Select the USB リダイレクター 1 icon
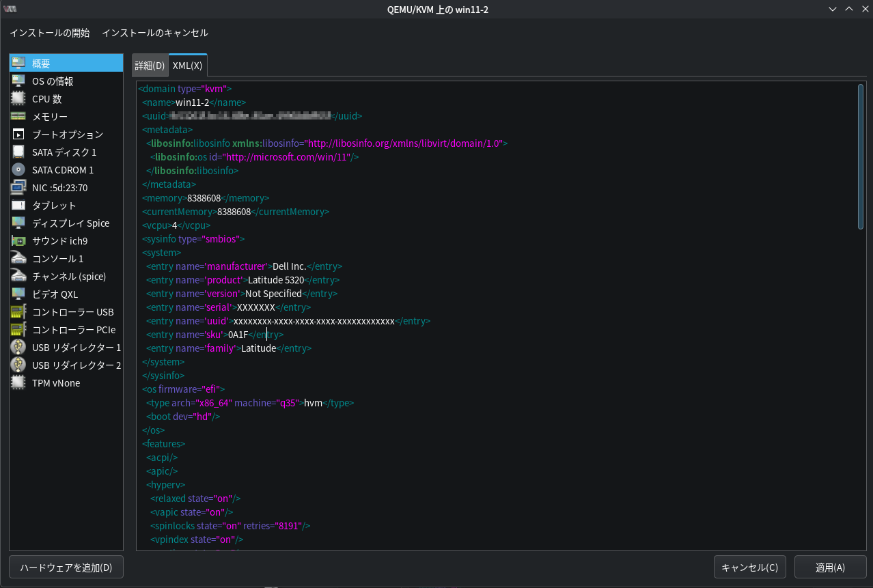Image resolution: width=873 pixels, height=588 pixels. pos(18,348)
